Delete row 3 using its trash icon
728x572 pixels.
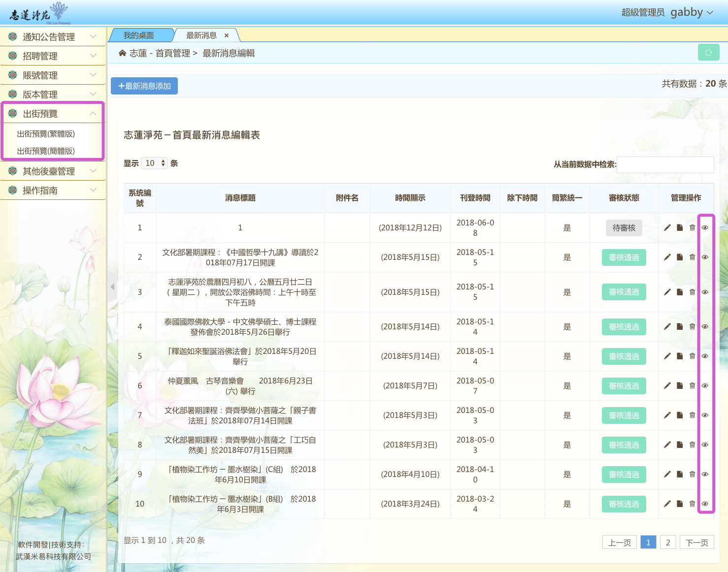click(x=692, y=292)
